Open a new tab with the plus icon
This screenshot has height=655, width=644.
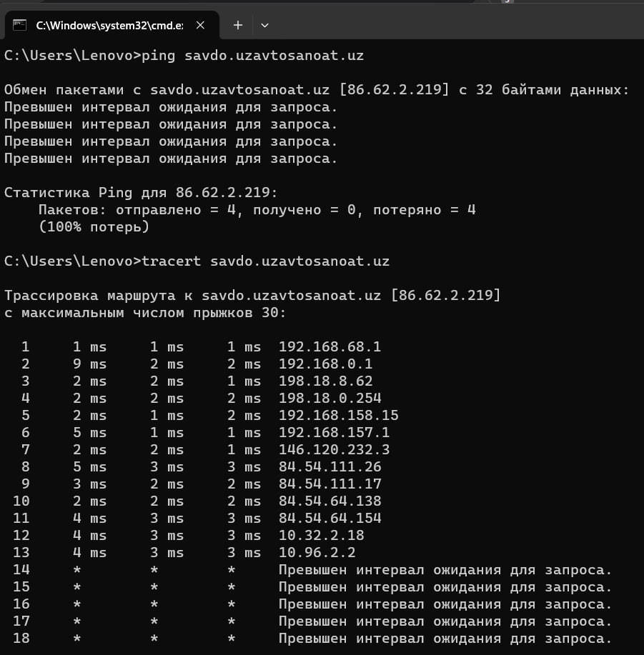click(238, 25)
